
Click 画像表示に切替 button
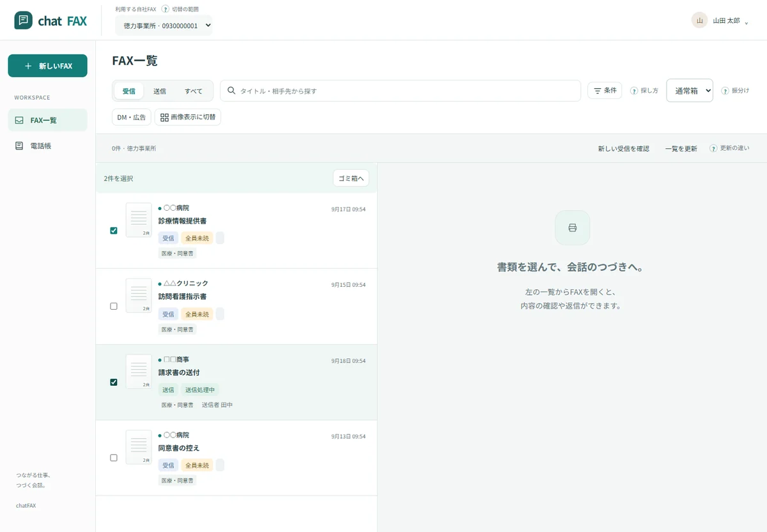coord(188,118)
